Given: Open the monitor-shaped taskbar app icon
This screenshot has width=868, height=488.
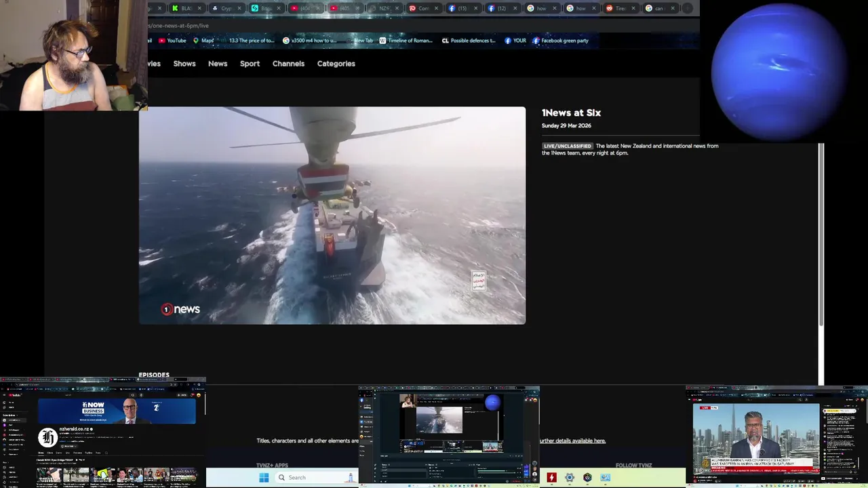Looking at the screenshot, I should [x=605, y=478].
